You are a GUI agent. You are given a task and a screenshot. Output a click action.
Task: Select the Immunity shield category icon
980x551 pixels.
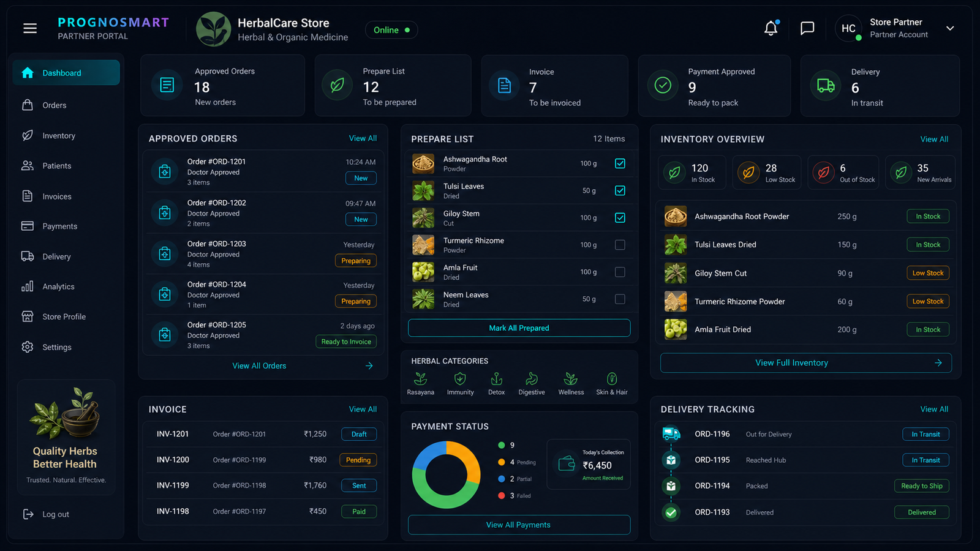(x=460, y=379)
